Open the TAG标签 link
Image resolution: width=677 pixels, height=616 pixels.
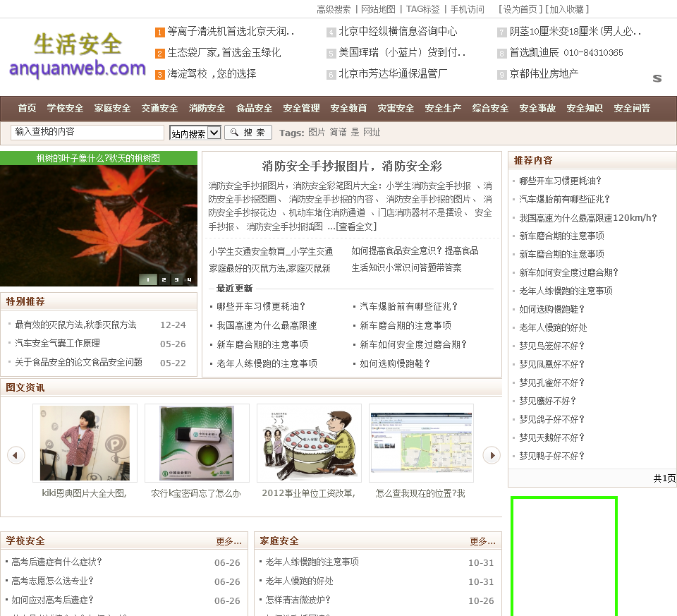(422, 9)
